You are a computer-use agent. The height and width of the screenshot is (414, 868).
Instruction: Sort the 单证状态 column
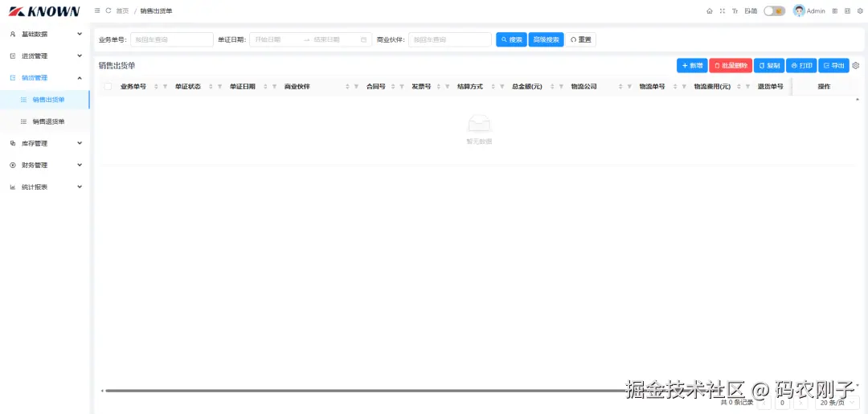(211, 87)
